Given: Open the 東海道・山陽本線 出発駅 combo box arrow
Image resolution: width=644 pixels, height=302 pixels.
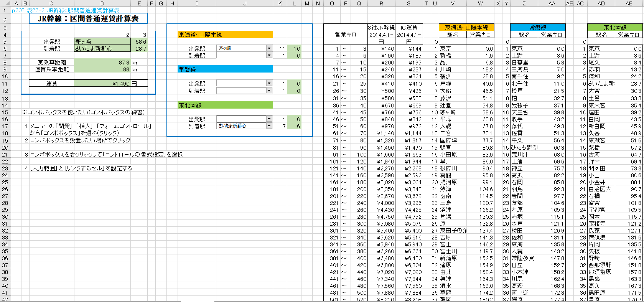Looking at the screenshot, I should tap(269, 48).
